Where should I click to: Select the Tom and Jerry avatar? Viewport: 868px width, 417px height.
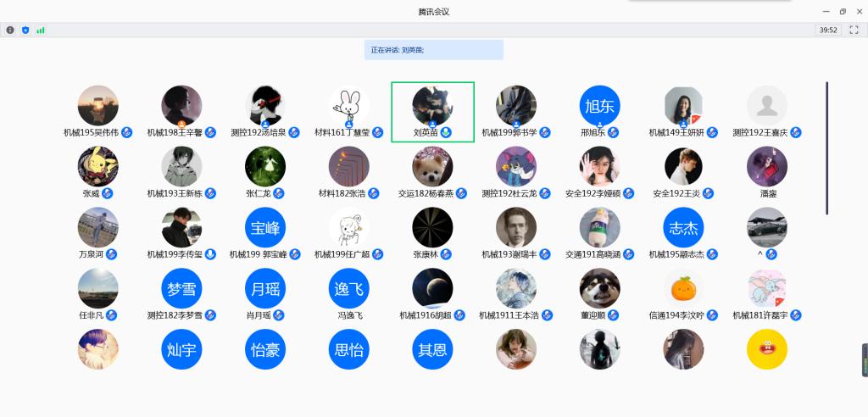coord(516,166)
